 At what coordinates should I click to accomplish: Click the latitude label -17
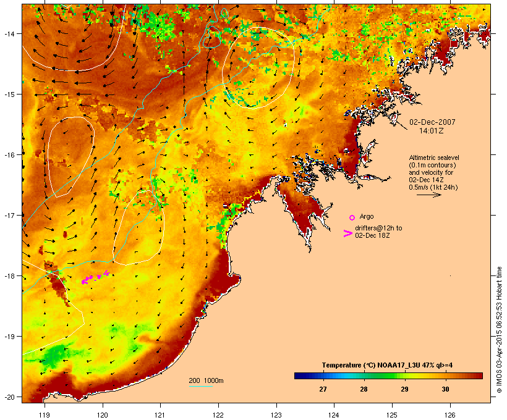tap(9, 215)
